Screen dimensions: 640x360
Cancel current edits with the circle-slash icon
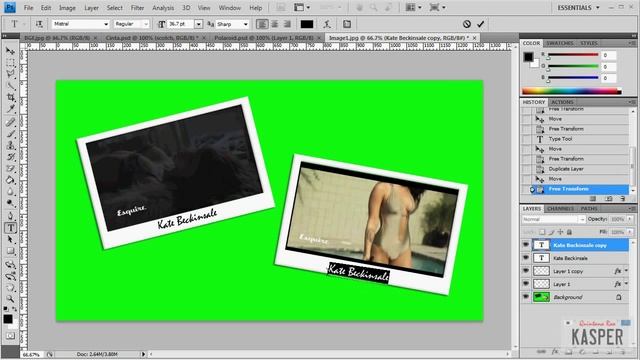coord(467,24)
